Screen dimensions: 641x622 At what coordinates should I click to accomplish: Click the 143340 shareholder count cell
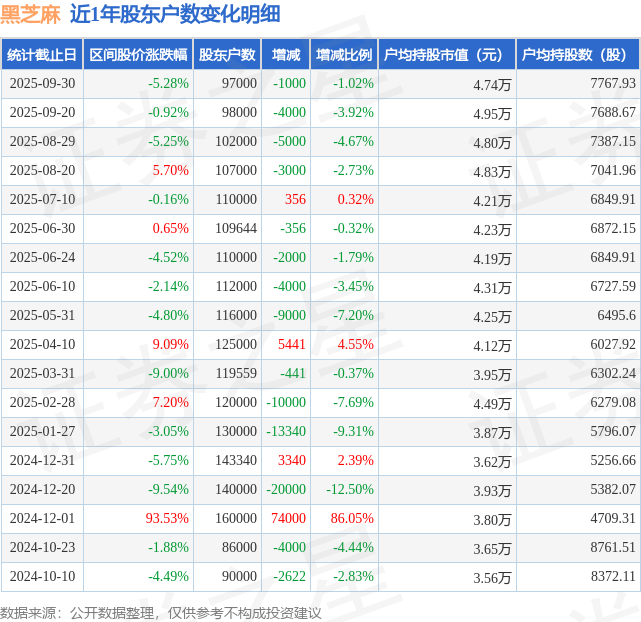tap(235, 461)
